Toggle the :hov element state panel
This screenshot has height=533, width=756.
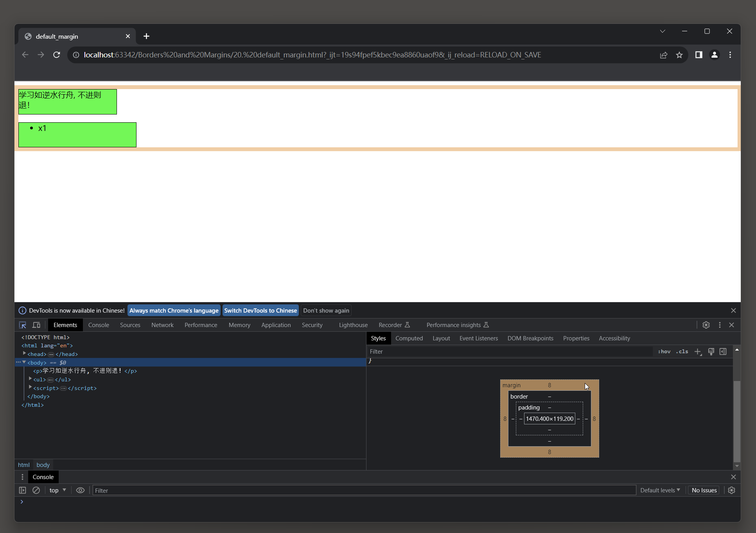(664, 352)
